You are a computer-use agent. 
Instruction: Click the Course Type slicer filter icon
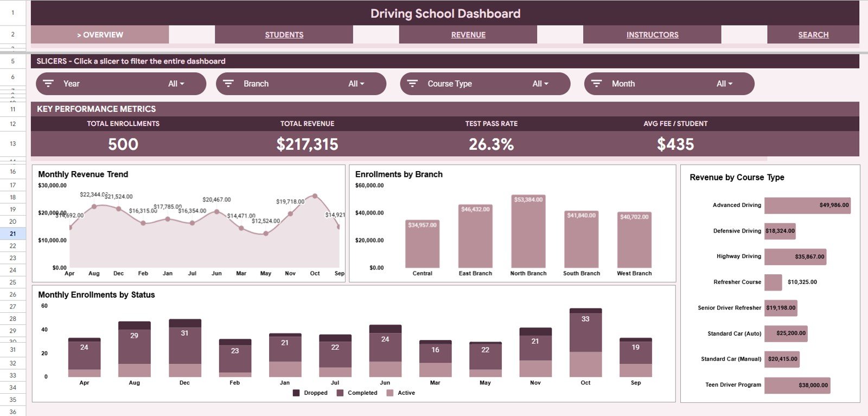[x=412, y=84]
